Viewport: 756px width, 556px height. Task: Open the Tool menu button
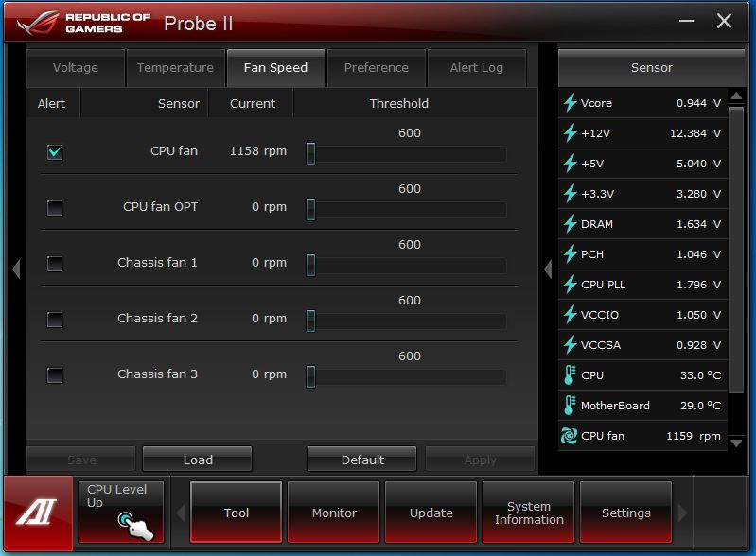(x=237, y=513)
